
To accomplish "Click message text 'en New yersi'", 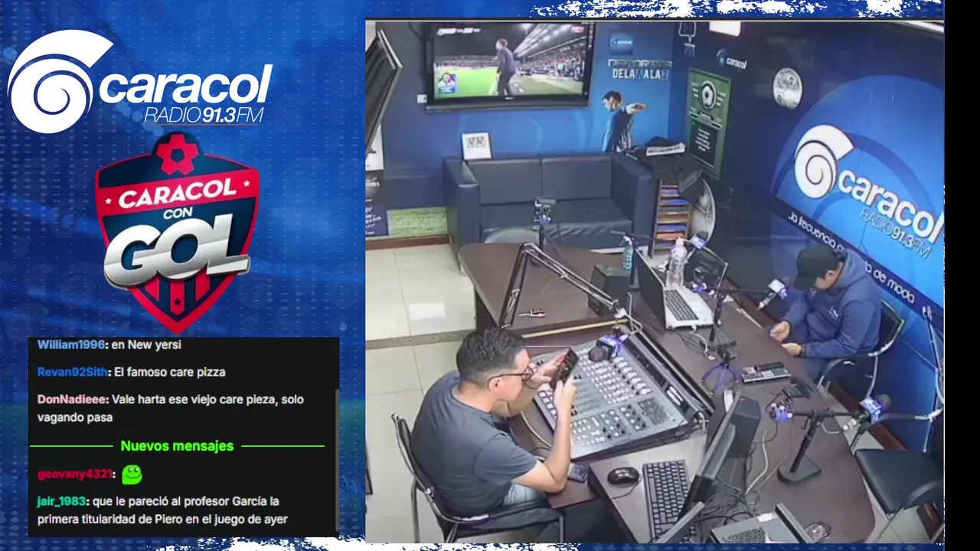I will [x=146, y=345].
